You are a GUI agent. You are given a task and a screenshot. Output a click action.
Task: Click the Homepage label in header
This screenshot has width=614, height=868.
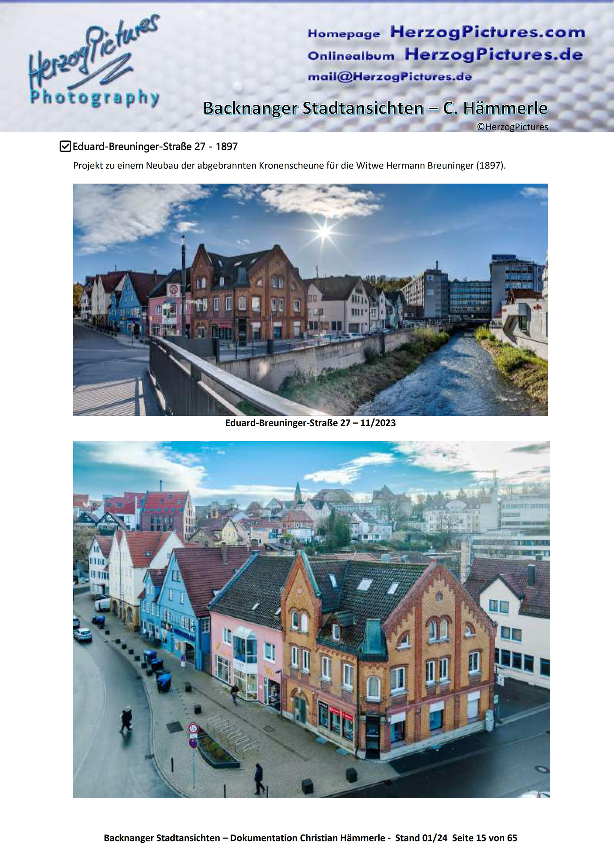pos(344,34)
